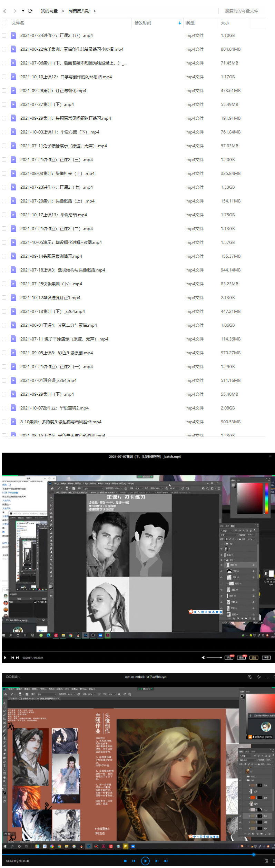
Task: Check the box for 2021-08-22快乐集训 素描创作总结
Action: (4, 49)
